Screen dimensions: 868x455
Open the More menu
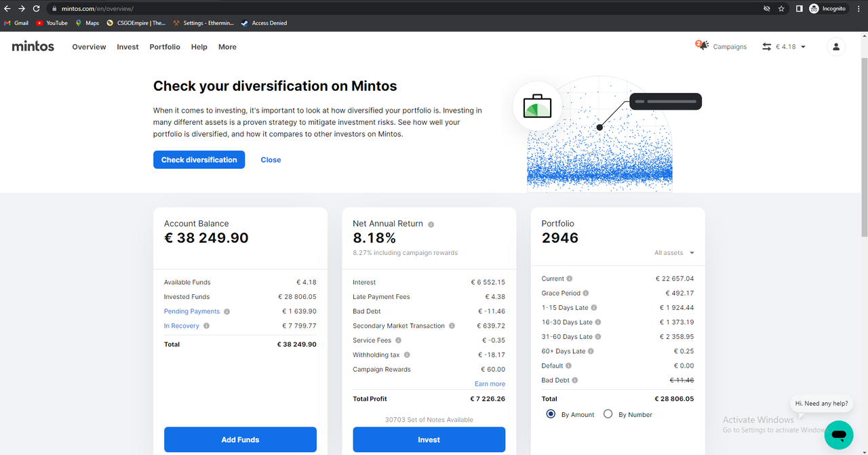[227, 47]
